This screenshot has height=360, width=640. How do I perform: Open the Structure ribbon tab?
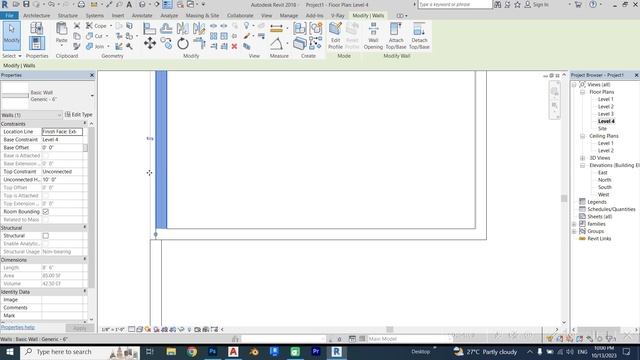click(x=68, y=16)
